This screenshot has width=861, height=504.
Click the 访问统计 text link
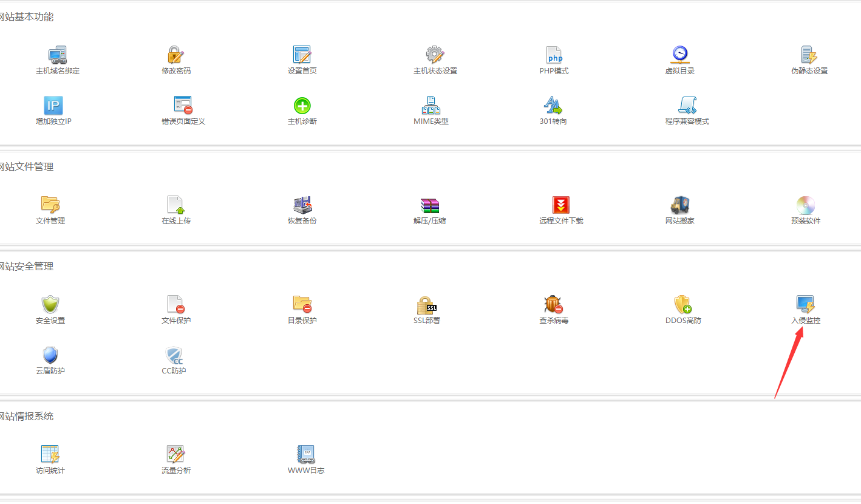point(50,471)
